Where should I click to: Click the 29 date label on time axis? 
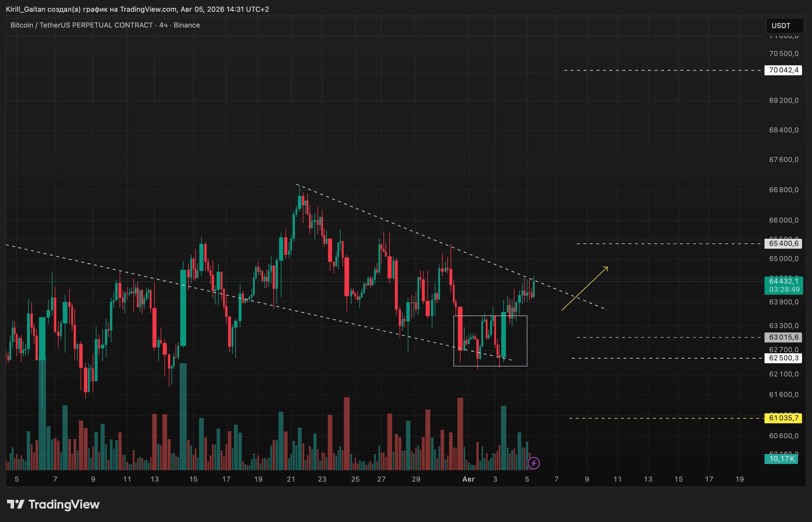(416, 479)
